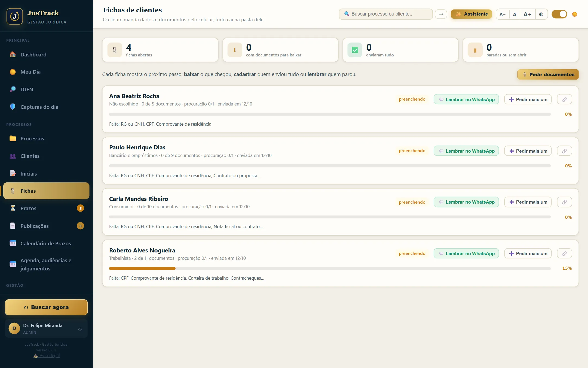This screenshot has height=368, width=588.
Task: Open DJEN magnifier icon
Action: [x=13, y=89]
